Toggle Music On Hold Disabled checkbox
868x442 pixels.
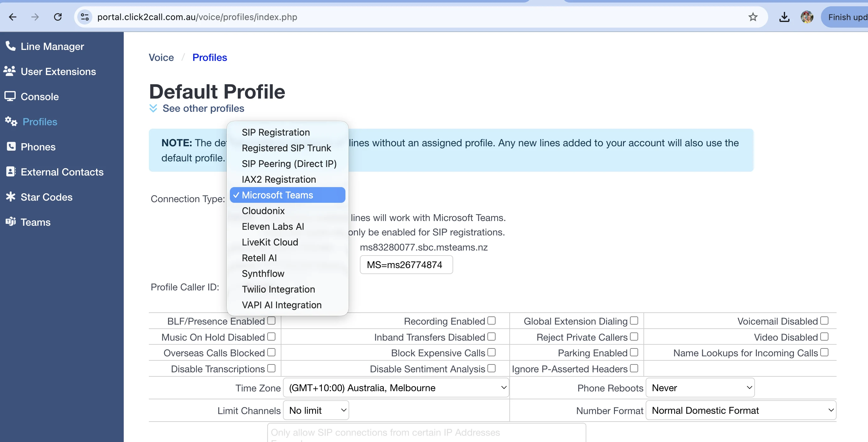pos(271,337)
